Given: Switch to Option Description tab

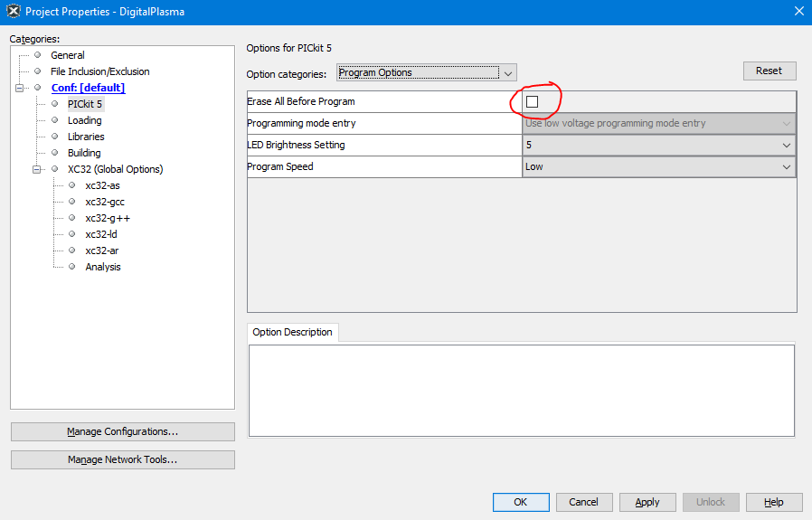Looking at the screenshot, I should pyautogui.click(x=292, y=332).
